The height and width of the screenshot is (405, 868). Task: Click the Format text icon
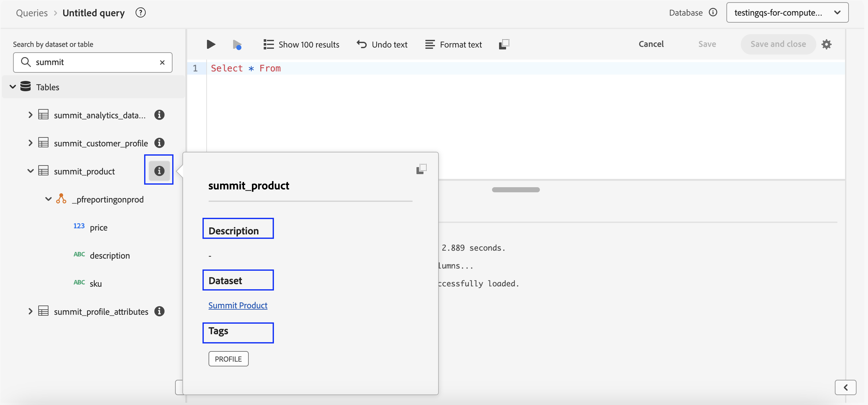point(429,44)
